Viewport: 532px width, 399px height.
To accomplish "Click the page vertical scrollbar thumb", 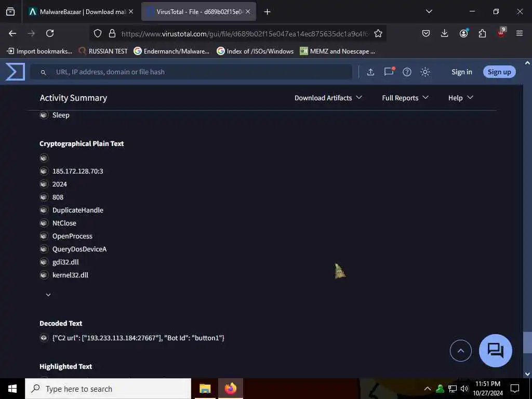I will 527,343.
